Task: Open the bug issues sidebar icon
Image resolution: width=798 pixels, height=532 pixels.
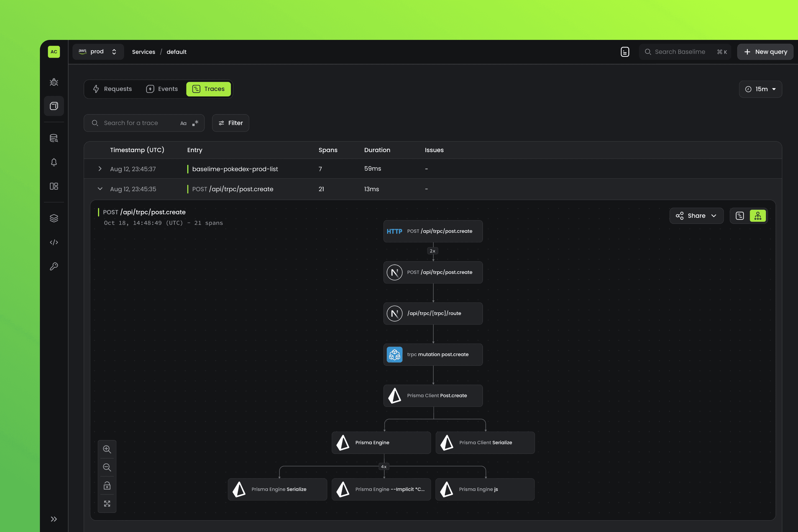Action: [x=53, y=82]
